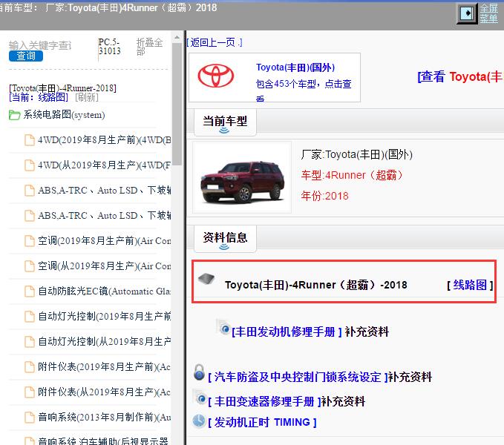
Task: Select 系统电路图(system) tree node
Action: [x=64, y=115]
